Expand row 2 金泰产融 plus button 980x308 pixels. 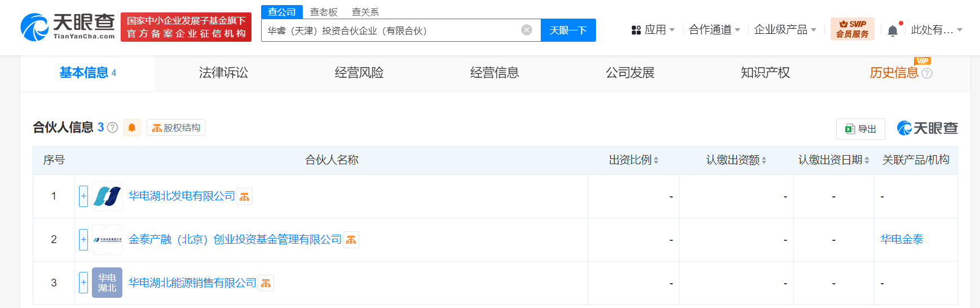coord(83,240)
